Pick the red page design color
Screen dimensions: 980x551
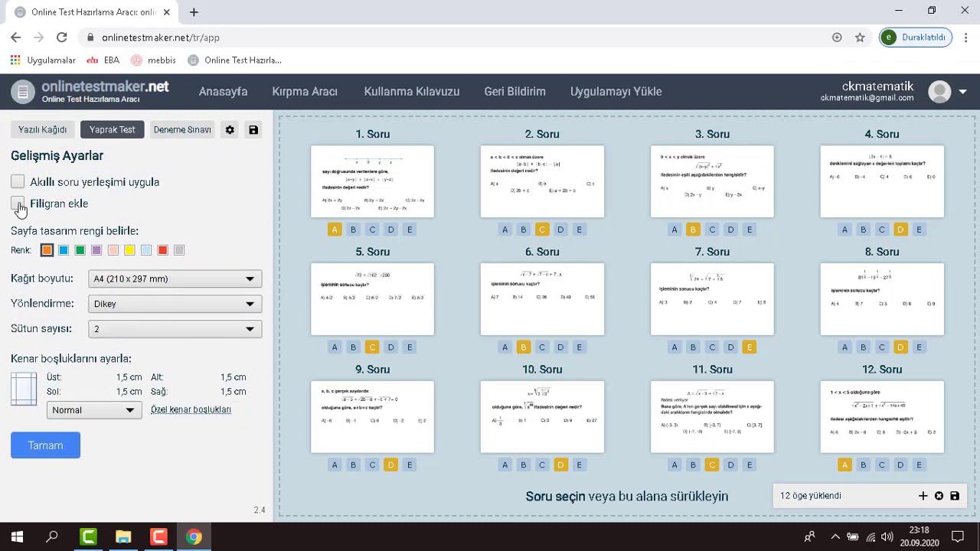pos(162,250)
